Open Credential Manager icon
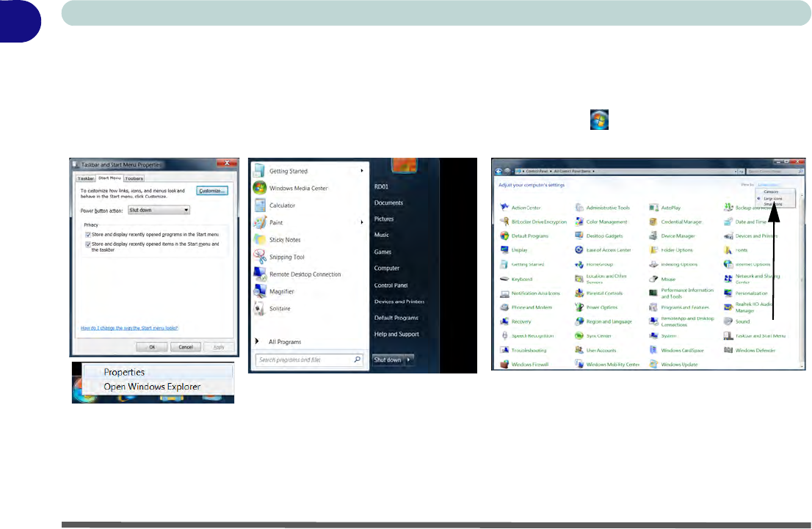The width and height of the screenshot is (812, 529). click(x=653, y=222)
